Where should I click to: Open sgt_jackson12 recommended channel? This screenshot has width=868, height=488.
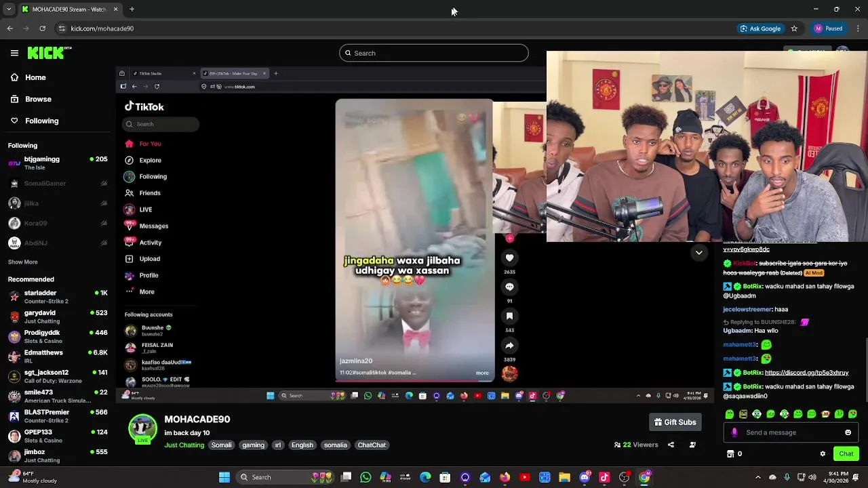point(58,376)
